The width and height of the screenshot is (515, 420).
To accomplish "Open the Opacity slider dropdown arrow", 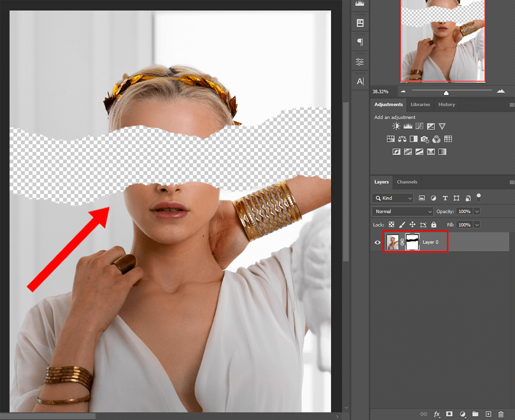I will click(x=477, y=211).
